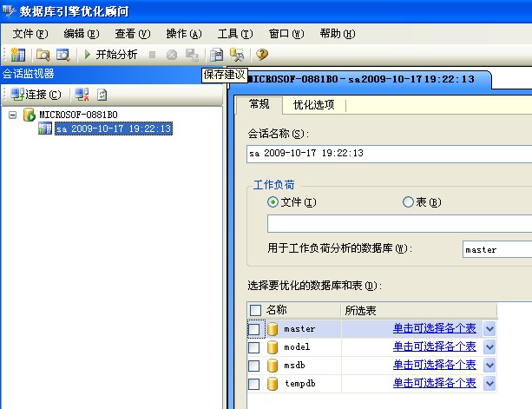Open table dropdown arrow in master row
Screen dimensions: 532x409
coord(489,329)
